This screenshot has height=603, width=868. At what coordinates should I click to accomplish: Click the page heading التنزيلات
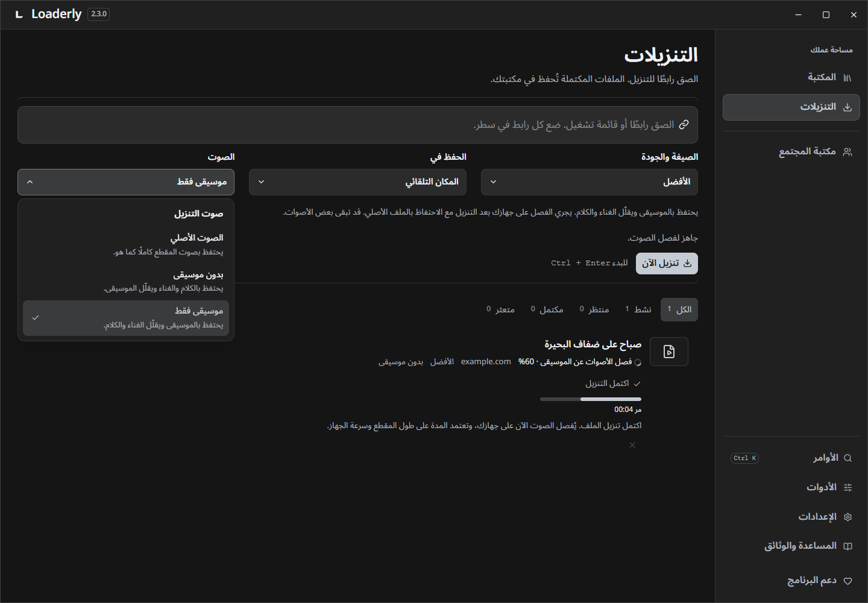(661, 55)
